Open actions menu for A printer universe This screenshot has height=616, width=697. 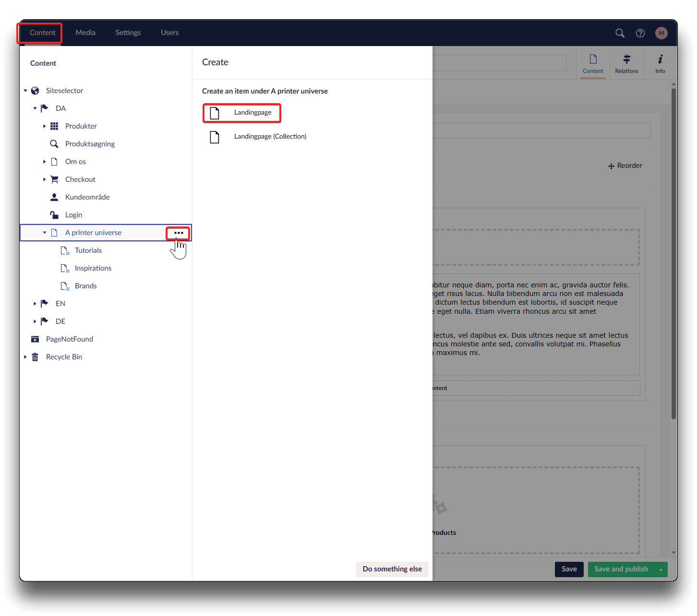(179, 233)
